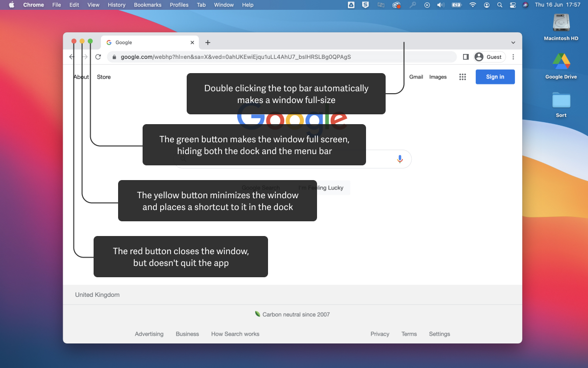Expand the tab search chevron
Image resolution: width=588 pixels, height=368 pixels.
513,43
